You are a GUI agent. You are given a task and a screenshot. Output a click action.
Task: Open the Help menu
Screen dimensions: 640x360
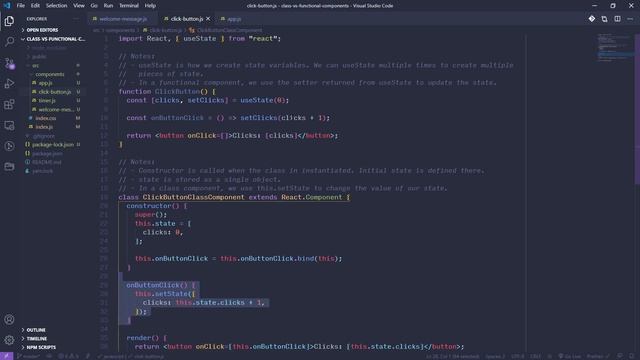[150, 6]
